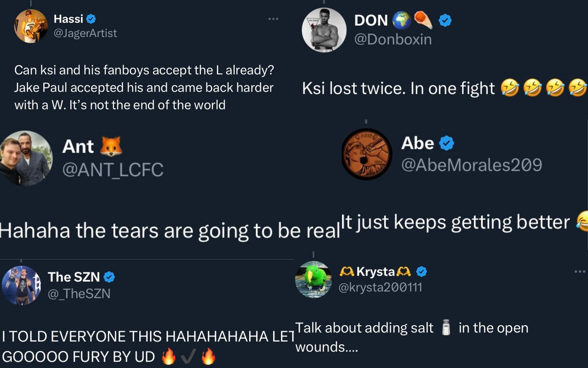Click Krysta's verified badge
This screenshot has height=368, width=588.
(x=422, y=272)
